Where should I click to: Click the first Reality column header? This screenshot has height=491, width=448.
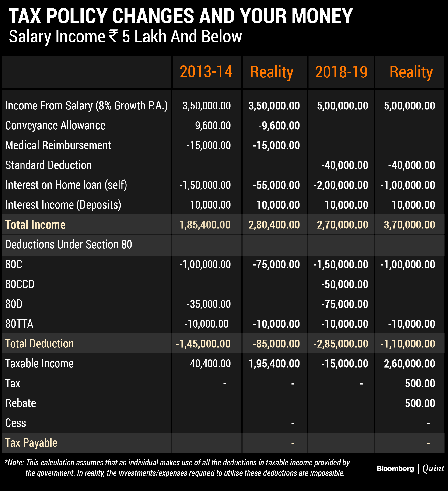tap(271, 72)
